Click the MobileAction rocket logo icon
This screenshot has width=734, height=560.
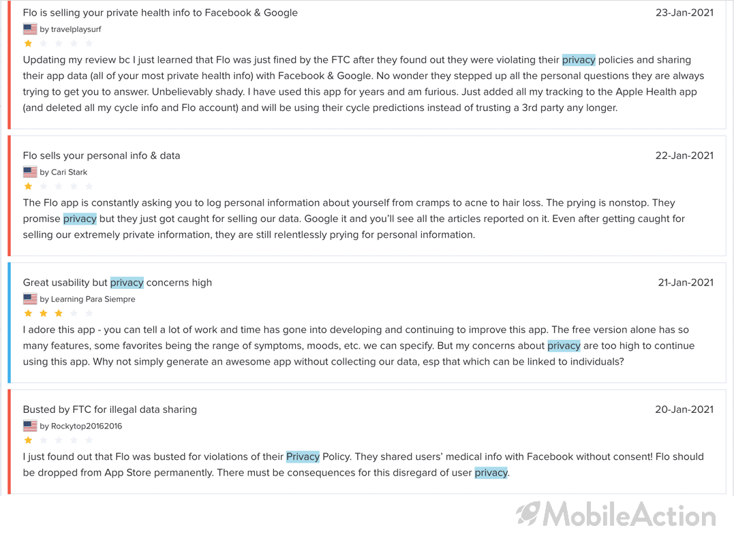coord(528,514)
